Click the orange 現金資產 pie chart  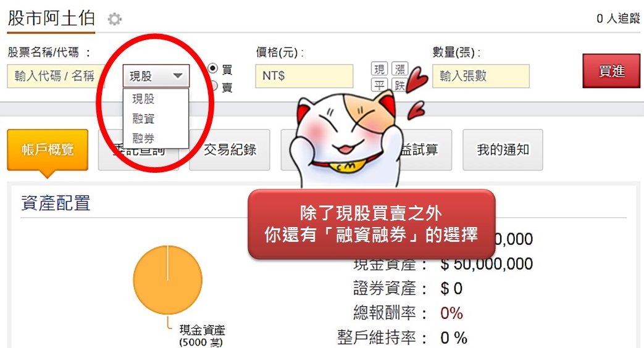point(167,280)
